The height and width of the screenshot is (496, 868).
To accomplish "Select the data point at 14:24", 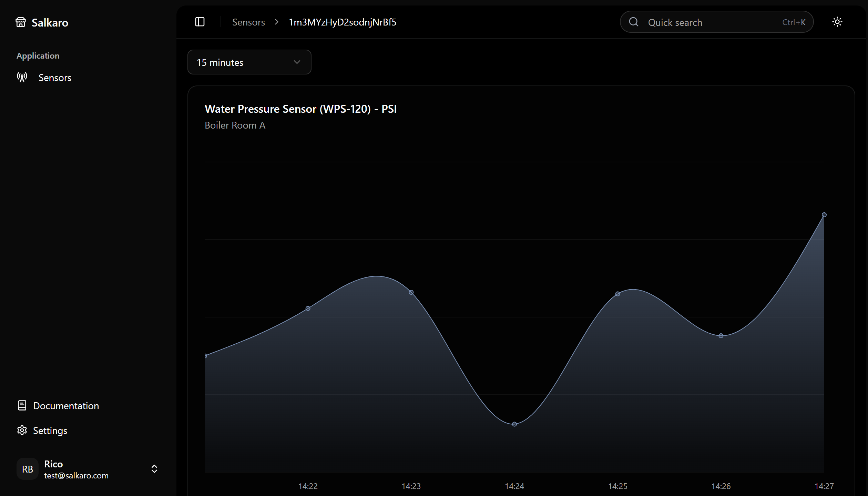I will (514, 424).
